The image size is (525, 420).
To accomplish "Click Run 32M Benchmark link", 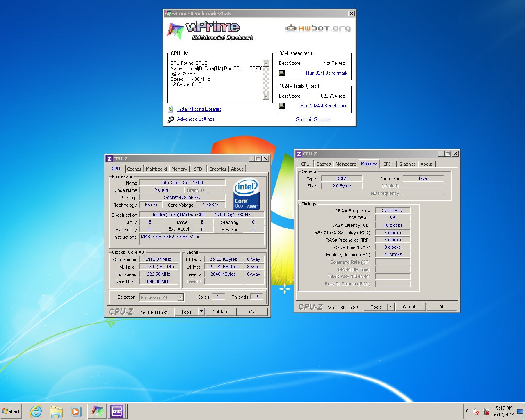I will [x=326, y=73].
